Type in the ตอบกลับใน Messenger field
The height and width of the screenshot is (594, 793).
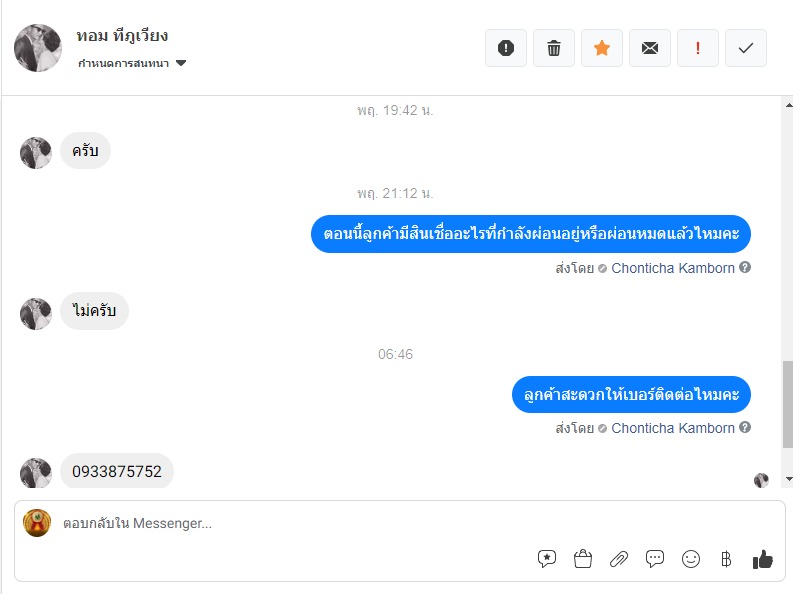[x=400, y=523]
